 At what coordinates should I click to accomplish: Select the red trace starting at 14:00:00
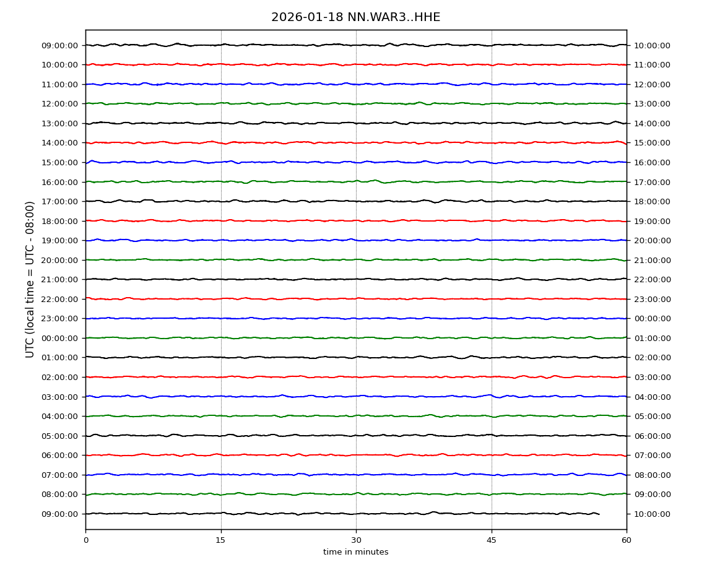356,142
